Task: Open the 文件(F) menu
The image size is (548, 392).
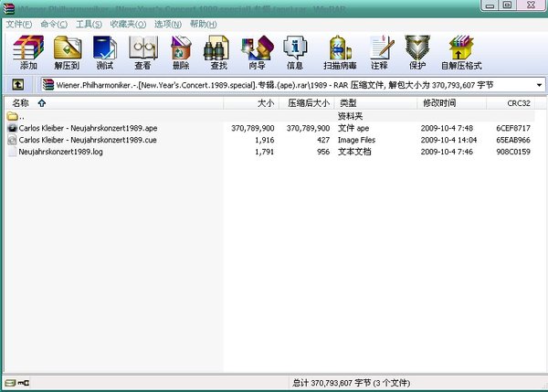Action: 19,24
